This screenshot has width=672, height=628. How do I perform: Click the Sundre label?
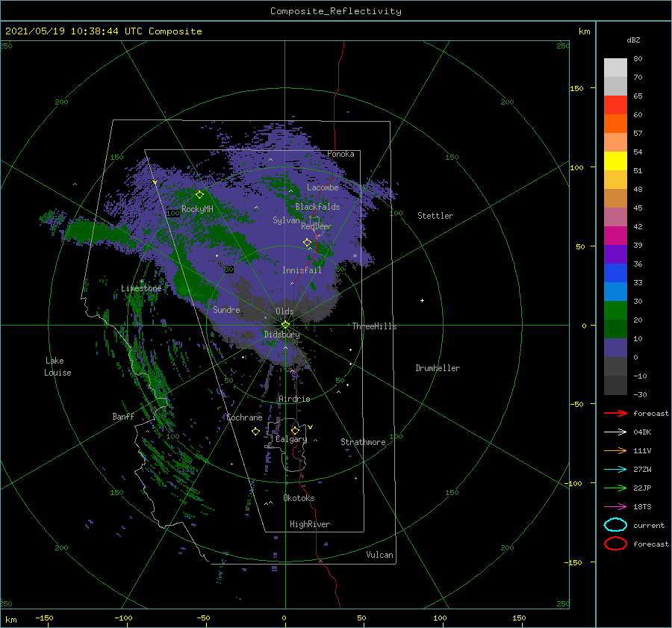(x=226, y=309)
